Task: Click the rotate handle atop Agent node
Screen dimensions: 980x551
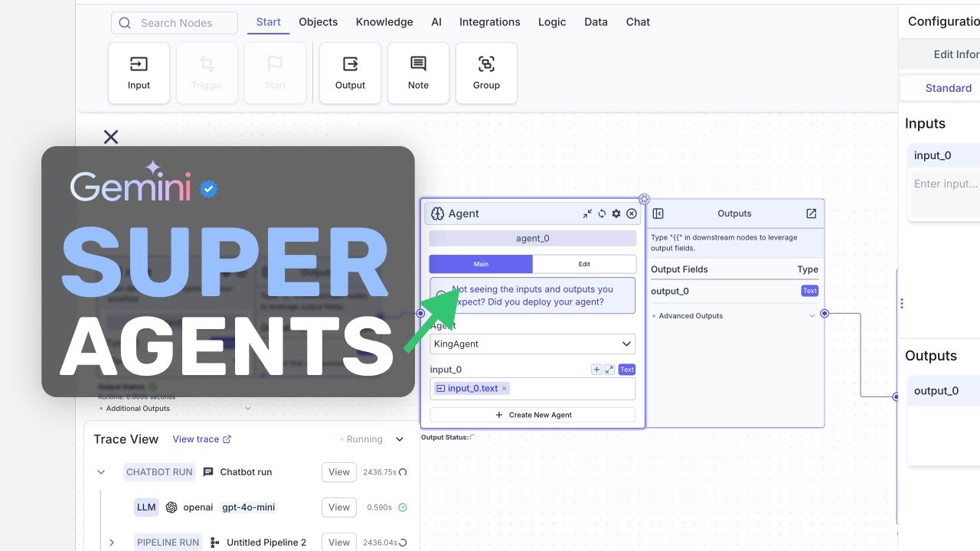Action: tap(644, 199)
